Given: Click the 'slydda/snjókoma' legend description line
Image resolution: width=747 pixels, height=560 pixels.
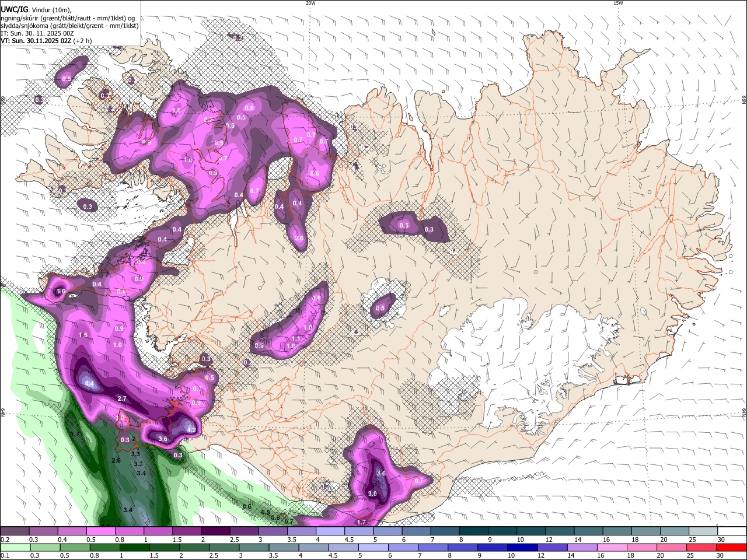Looking at the screenshot, I should click(69, 26).
